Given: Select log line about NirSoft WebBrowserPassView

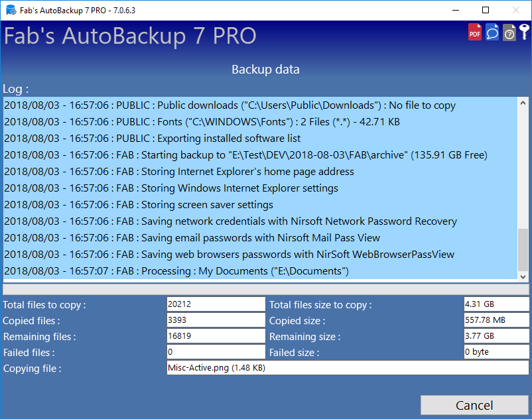Looking at the screenshot, I should [260, 255].
